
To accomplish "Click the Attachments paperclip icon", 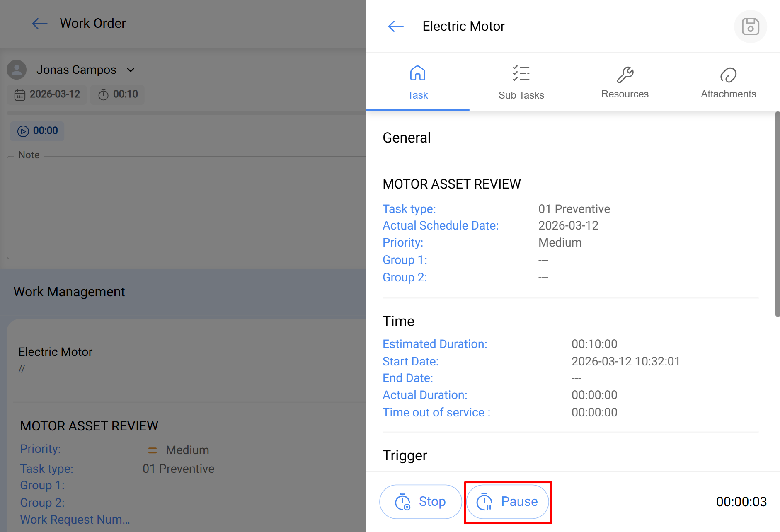I will (728, 75).
